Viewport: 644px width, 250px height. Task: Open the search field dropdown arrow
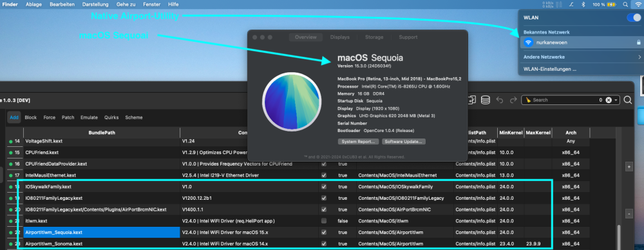click(616, 100)
